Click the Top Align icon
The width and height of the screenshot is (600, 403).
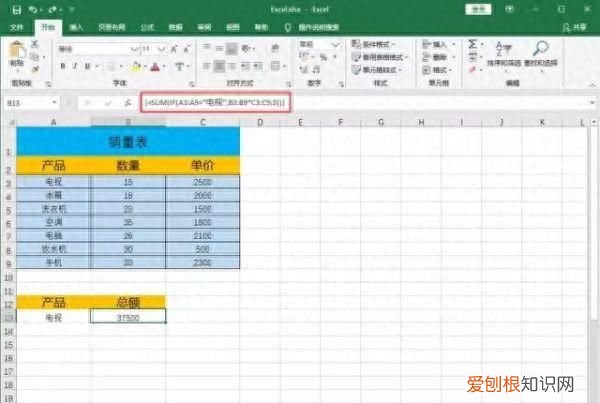(x=207, y=48)
